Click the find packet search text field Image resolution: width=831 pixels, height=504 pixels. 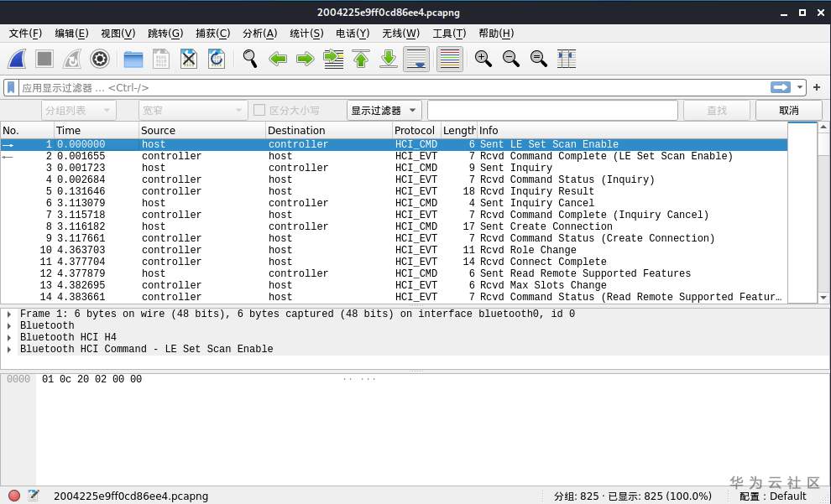(552, 110)
